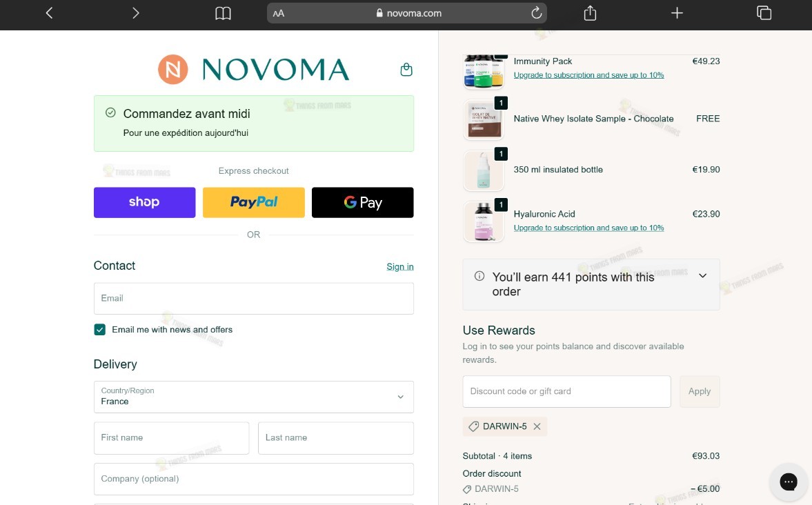
Task: Pay with the Google Pay button
Action: click(362, 203)
